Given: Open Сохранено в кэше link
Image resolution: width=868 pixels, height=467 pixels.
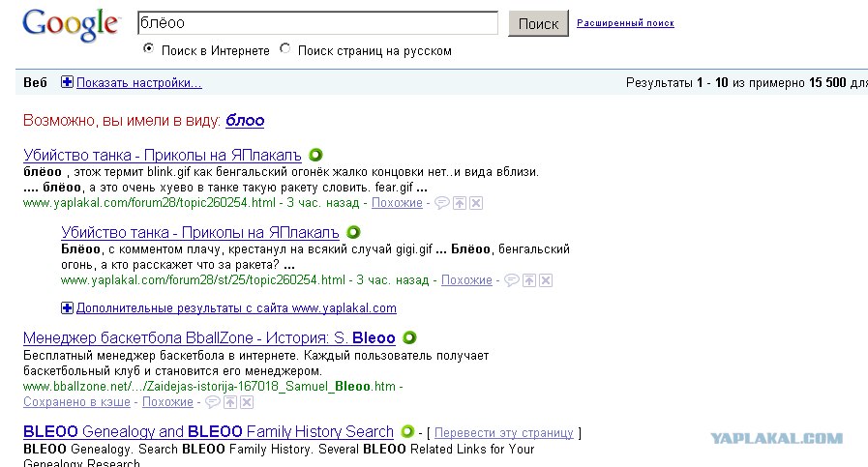Looking at the screenshot, I should pyautogui.click(x=77, y=402).
